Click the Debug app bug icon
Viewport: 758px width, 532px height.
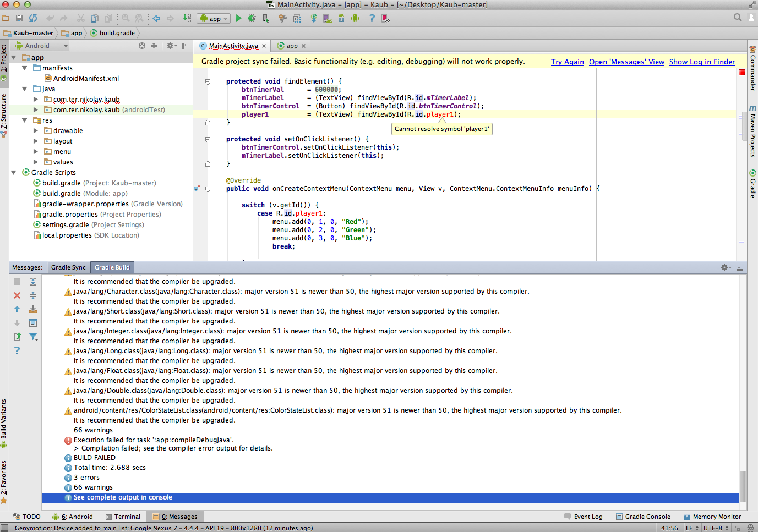pyautogui.click(x=252, y=18)
